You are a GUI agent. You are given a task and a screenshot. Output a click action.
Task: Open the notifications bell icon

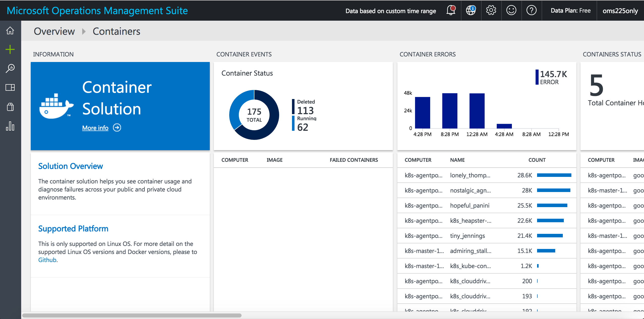451,10
